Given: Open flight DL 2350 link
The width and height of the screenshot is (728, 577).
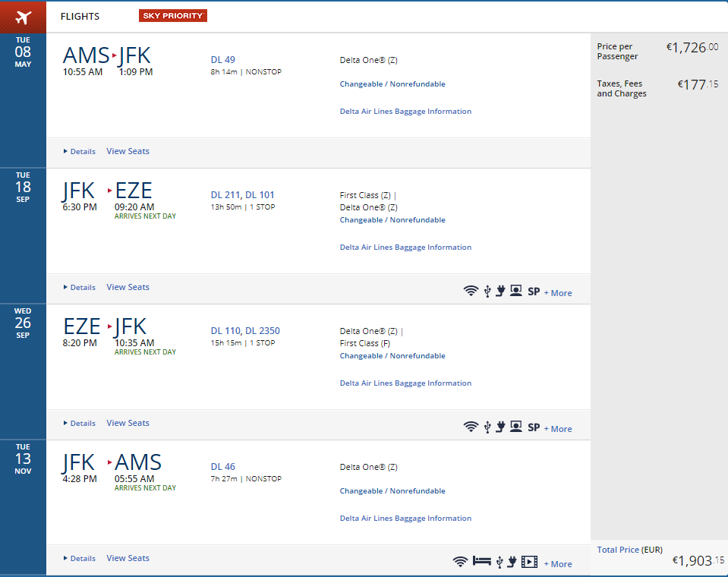Looking at the screenshot, I should 263,331.
